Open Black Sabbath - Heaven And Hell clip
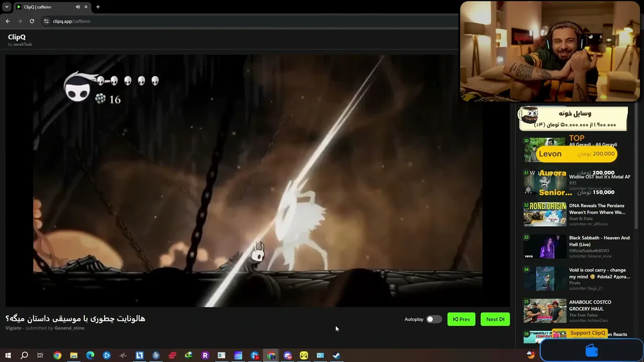644x362 pixels. click(x=599, y=241)
